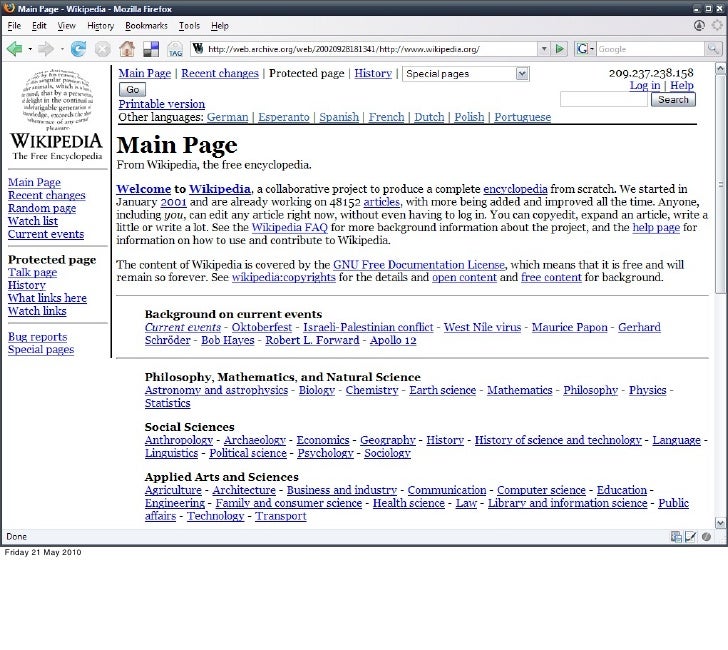This screenshot has height=650, width=728.
Task: Open the Help menu in menu bar
Action: (220, 26)
